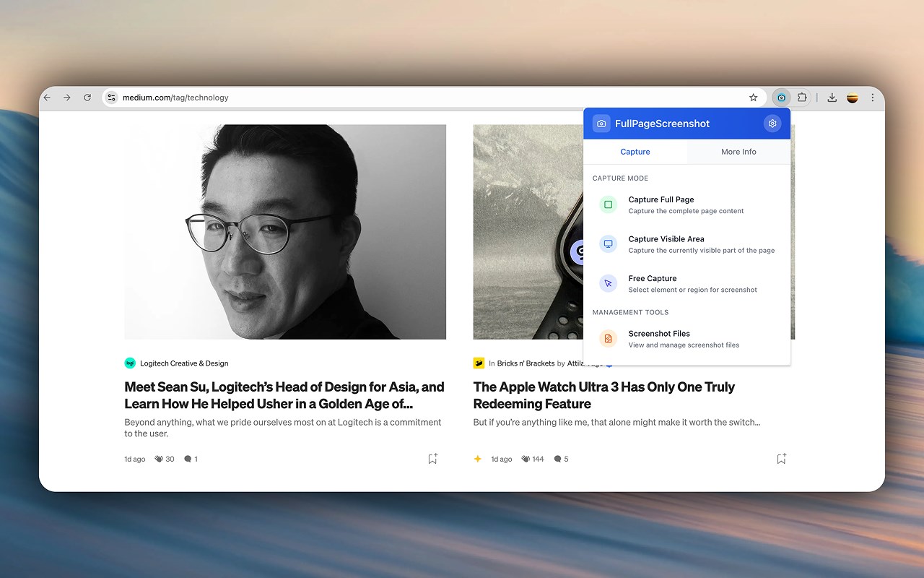The width and height of the screenshot is (924, 578).
Task: Start Free Capture selection
Action: (687, 284)
